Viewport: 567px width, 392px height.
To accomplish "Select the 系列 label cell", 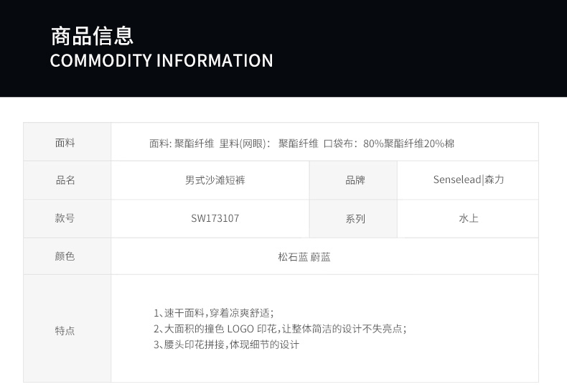I will 355,218.
